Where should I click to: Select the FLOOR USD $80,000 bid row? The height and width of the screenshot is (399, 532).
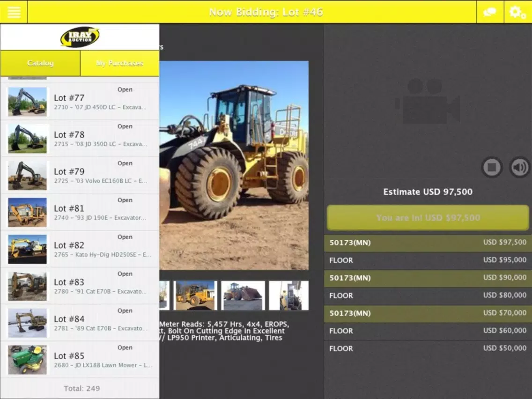[x=428, y=296]
